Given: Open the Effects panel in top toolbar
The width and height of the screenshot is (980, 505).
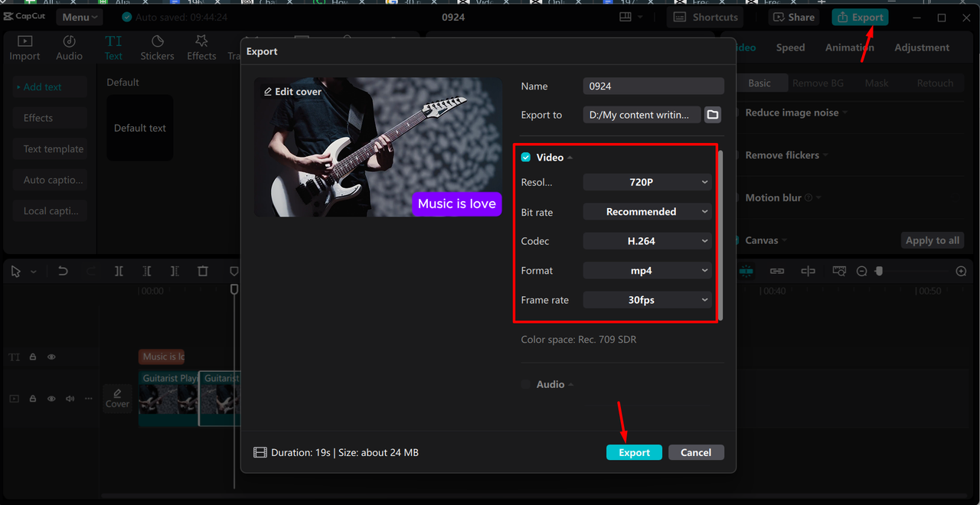Looking at the screenshot, I should pos(201,47).
